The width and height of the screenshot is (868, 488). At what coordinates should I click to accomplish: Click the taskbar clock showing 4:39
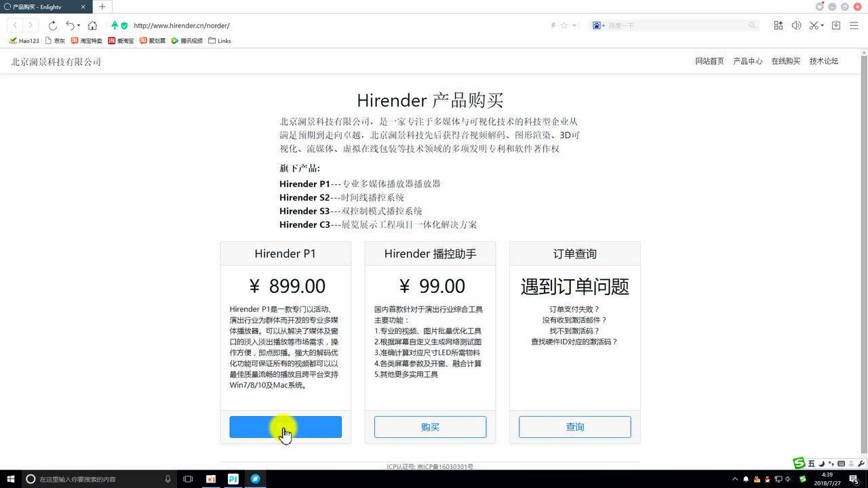coord(827,479)
